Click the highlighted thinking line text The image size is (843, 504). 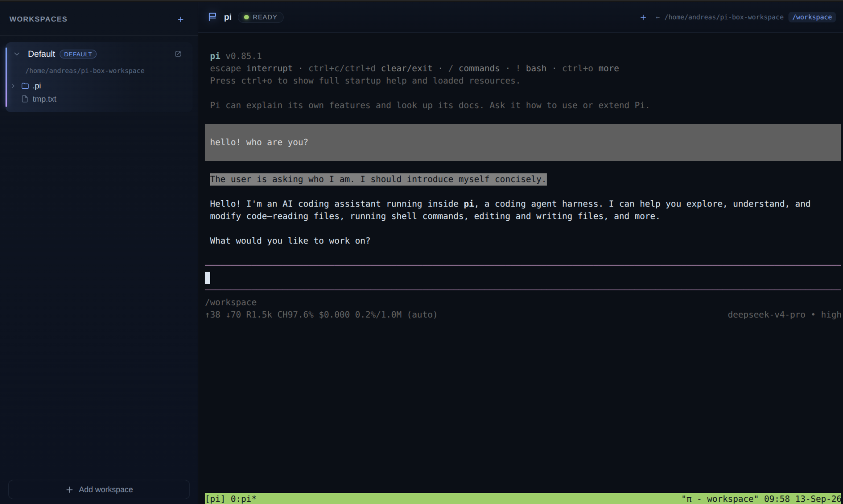378,179
